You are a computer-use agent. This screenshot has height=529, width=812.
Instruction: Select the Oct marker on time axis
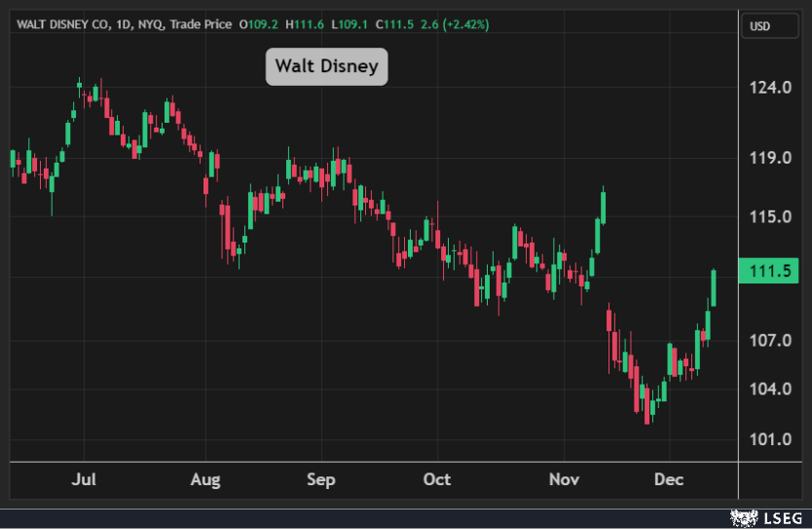click(x=437, y=479)
